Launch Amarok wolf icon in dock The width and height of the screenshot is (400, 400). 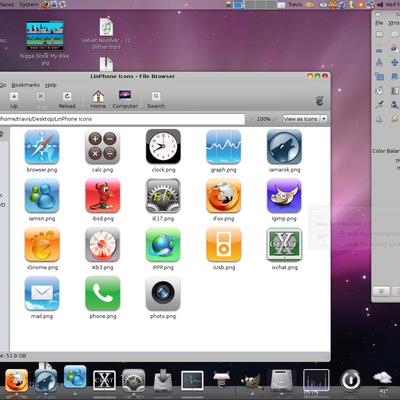point(46,380)
